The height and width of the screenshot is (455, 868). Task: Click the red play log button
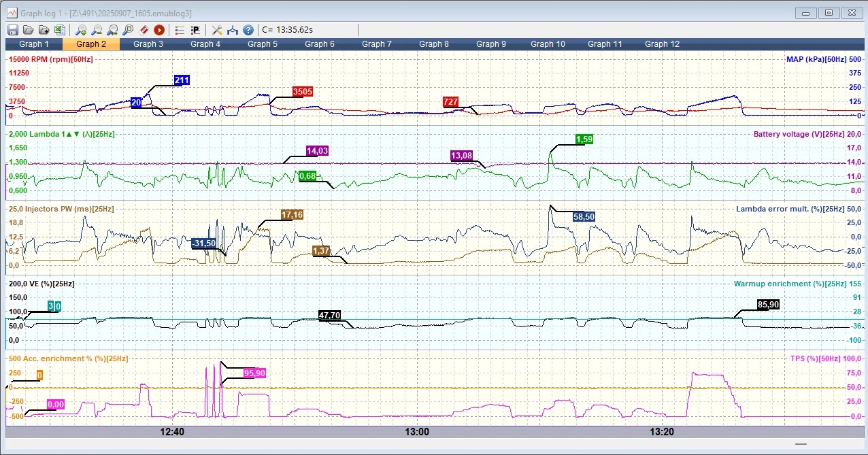pos(159,30)
